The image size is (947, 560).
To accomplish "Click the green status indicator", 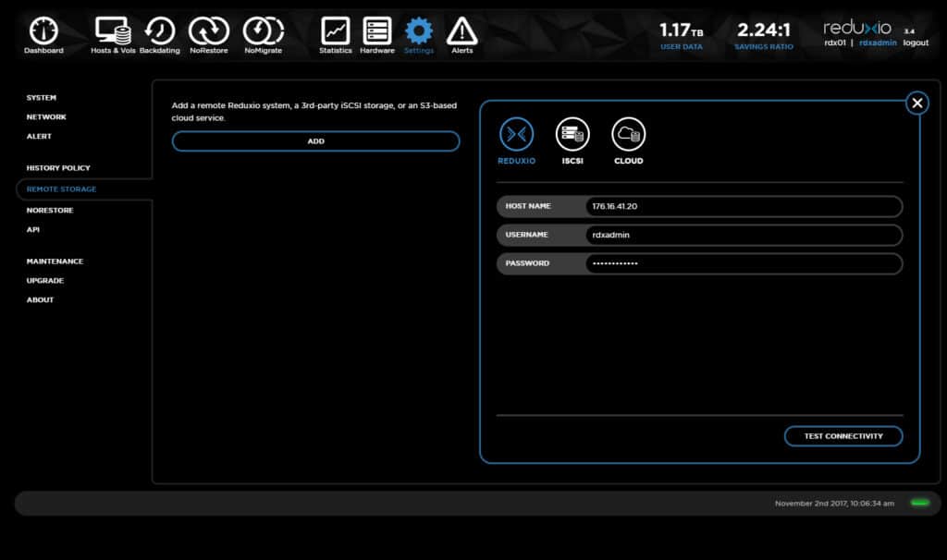I will pos(920,503).
